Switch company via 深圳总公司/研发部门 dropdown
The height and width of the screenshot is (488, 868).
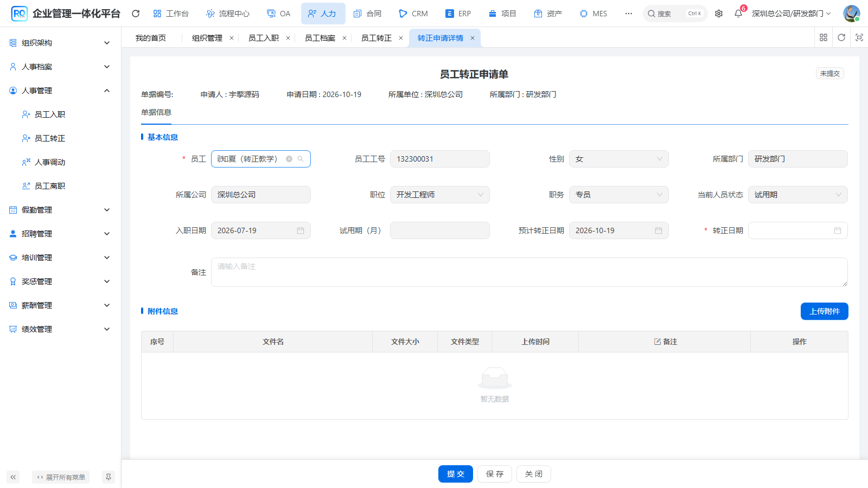point(792,14)
